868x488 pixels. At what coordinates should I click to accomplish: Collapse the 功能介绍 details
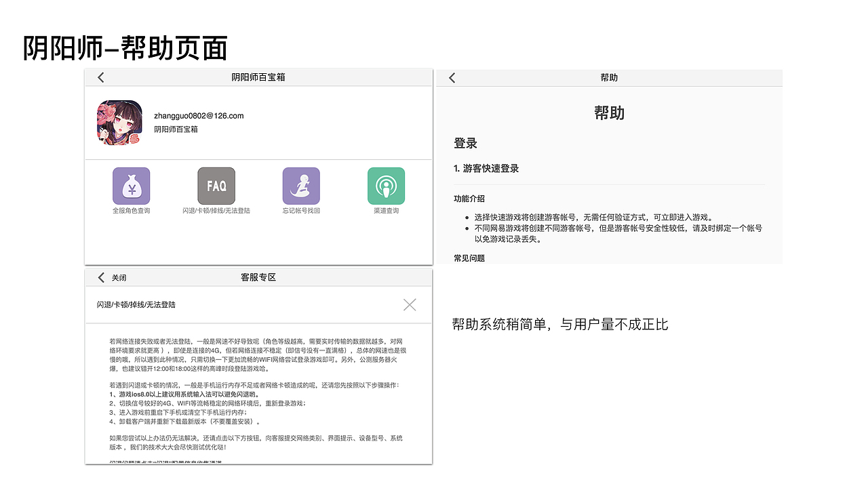469,199
